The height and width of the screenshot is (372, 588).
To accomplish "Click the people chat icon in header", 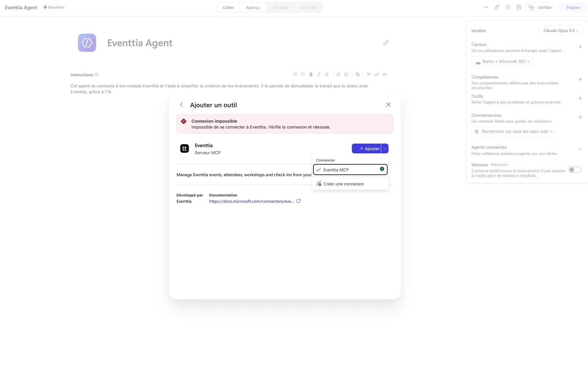I will (x=497, y=7).
